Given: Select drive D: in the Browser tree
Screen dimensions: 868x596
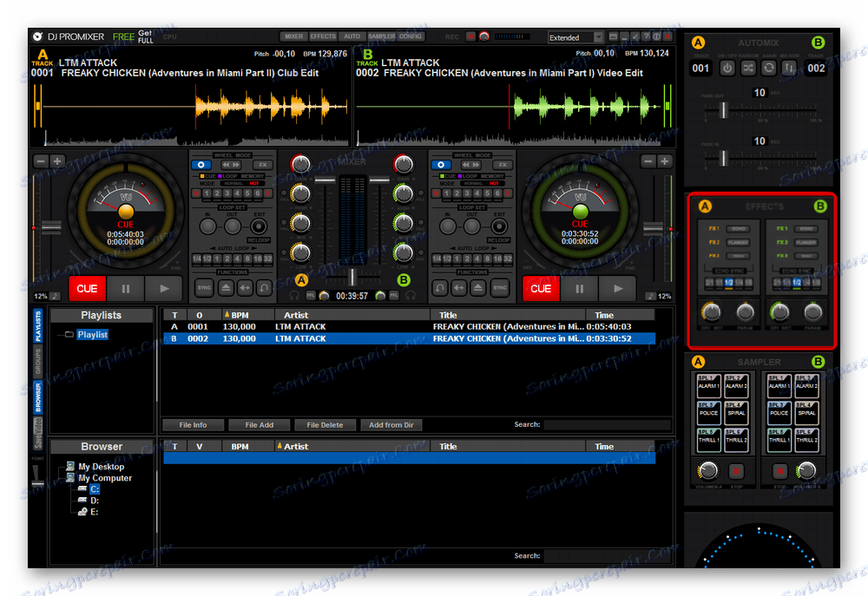Looking at the screenshot, I should pyautogui.click(x=94, y=501).
